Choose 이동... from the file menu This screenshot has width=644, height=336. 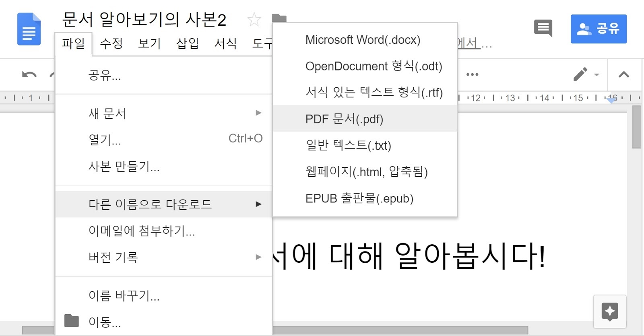(164, 322)
